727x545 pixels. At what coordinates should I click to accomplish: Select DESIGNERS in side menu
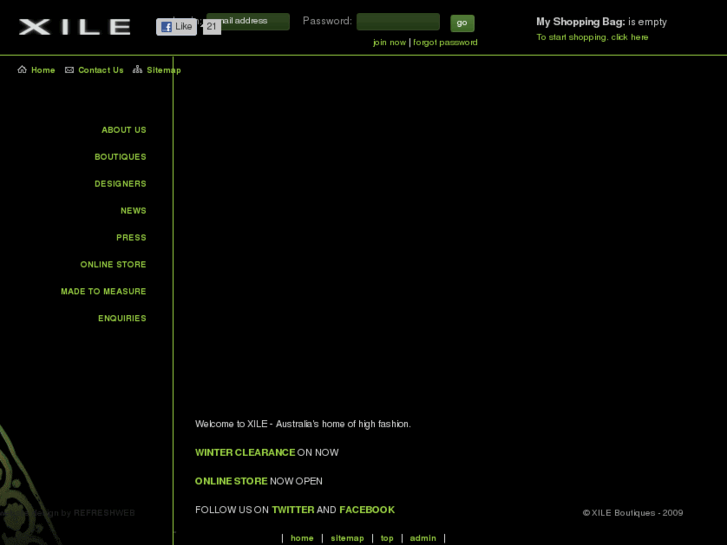pos(121,184)
